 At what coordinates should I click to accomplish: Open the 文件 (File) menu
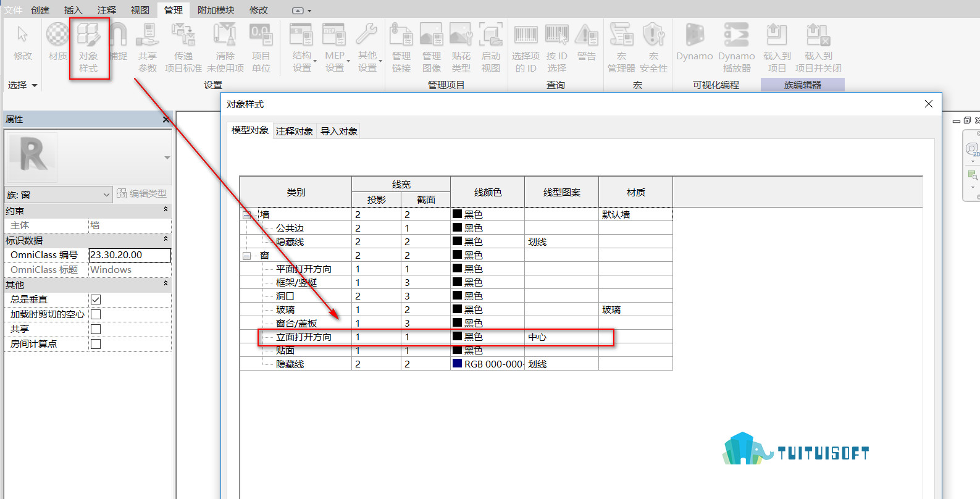(x=13, y=10)
